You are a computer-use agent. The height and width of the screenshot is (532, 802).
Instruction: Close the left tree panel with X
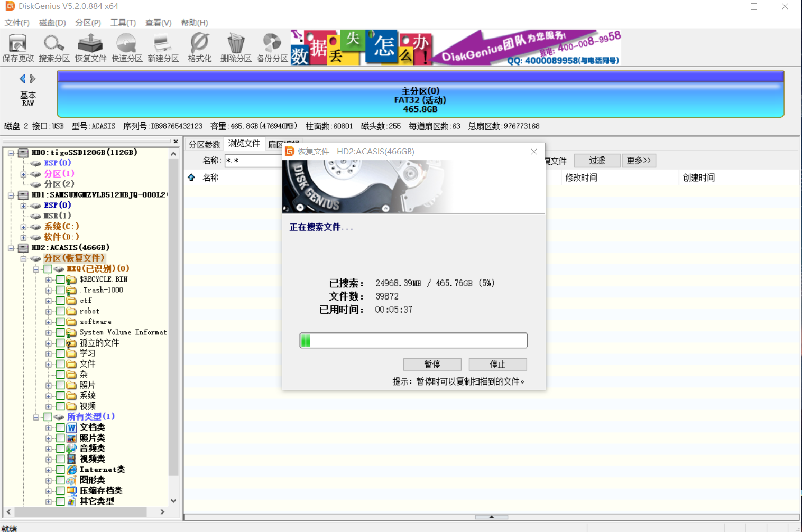tap(176, 142)
